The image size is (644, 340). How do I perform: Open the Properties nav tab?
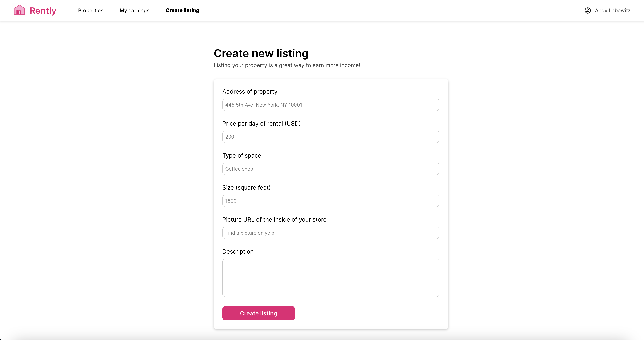(x=91, y=10)
